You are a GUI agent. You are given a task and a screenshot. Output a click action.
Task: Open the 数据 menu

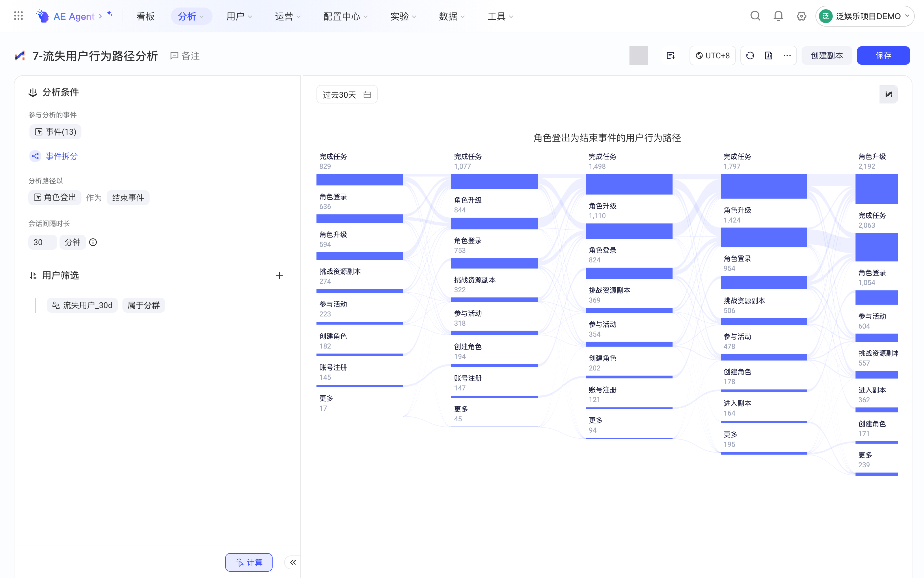click(452, 16)
